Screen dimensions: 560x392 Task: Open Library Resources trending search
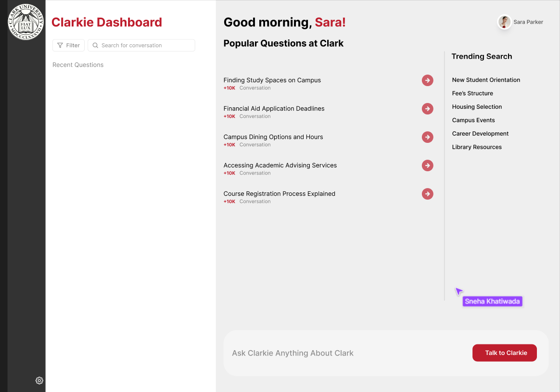[x=477, y=147]
